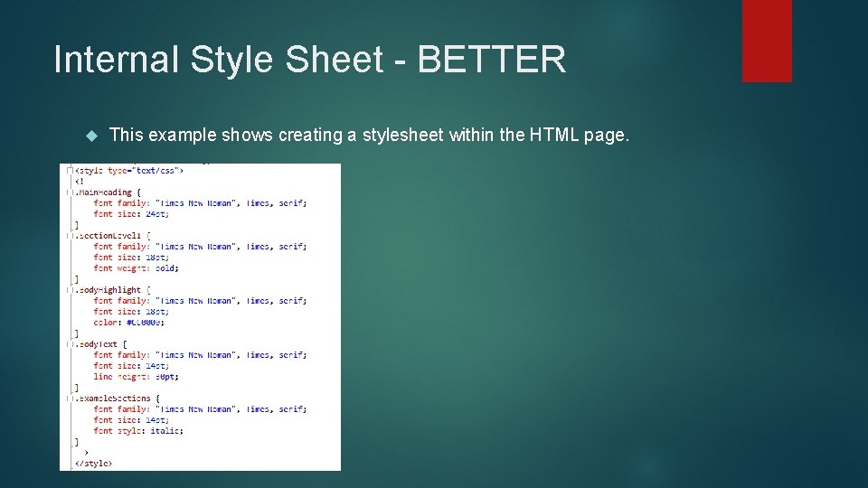Viewport: 868px width, 488px height.
Task: Click the font-family line under .MainHeading
Action: tap(200, 203)
